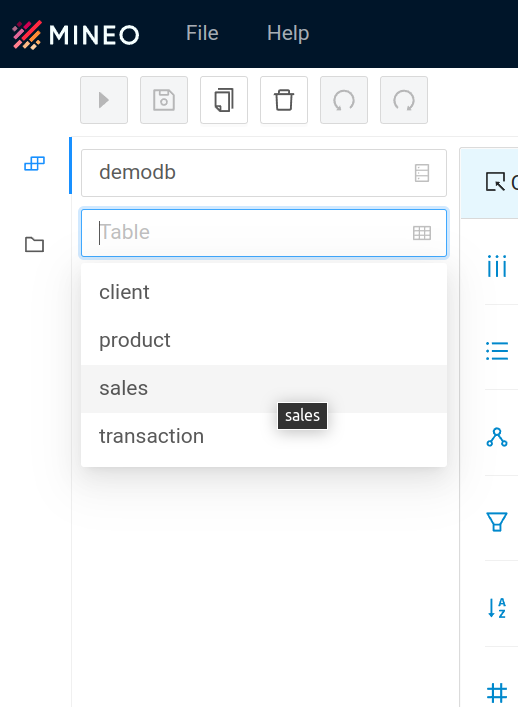Viewport: 518px width, 707px height.
Task: Click the MINEO logo
Action: (x=76, y=35)
